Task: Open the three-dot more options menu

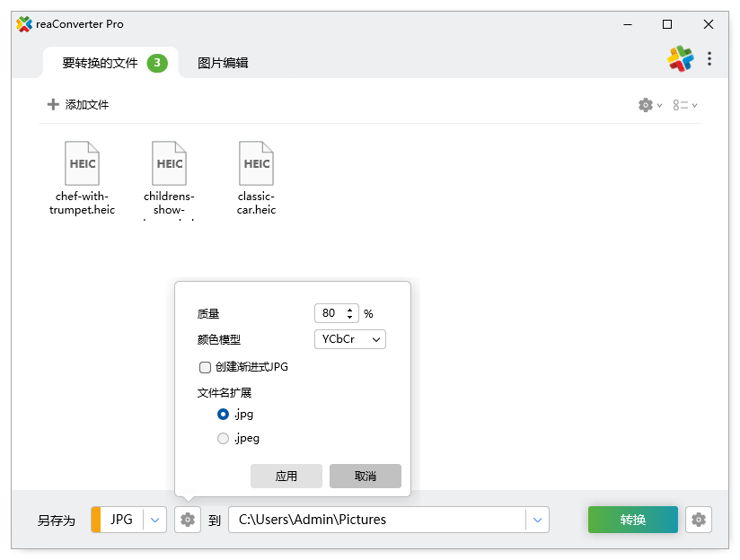Action: (709, 59)
